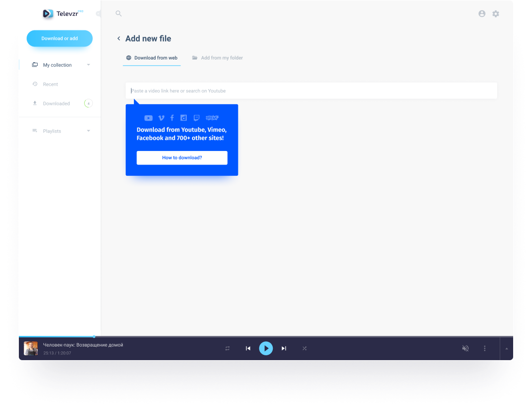Select the Twitch icon in the popup
The image size is (532, 410).
tap(196, 118)
